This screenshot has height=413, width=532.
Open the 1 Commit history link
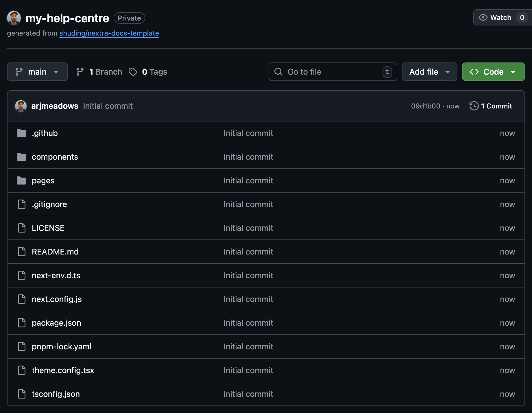491,106
